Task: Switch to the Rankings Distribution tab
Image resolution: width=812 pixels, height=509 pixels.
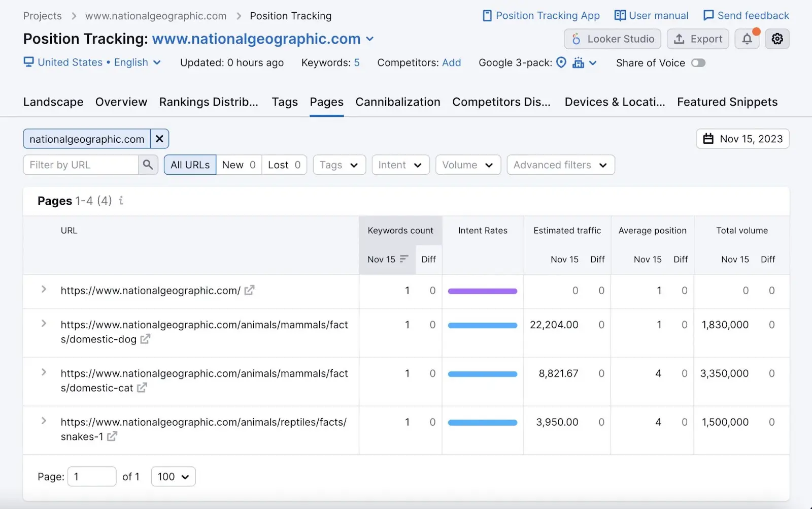Action: pyautogui.click(x=209, y=102)
